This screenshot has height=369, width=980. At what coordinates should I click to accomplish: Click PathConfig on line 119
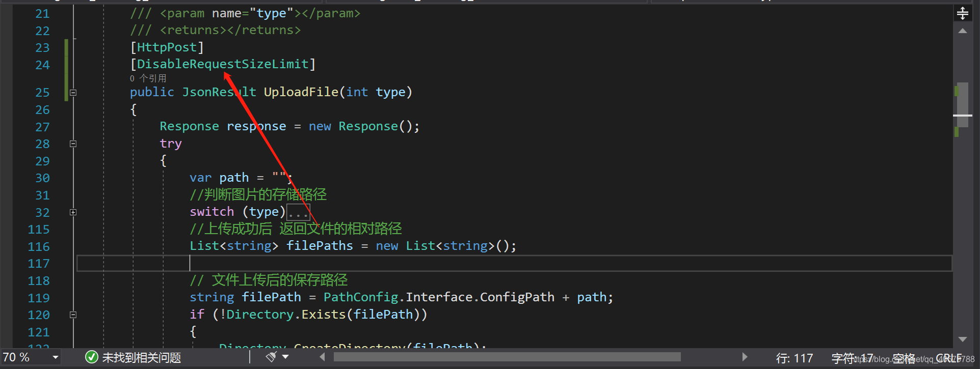pos(361,297)
